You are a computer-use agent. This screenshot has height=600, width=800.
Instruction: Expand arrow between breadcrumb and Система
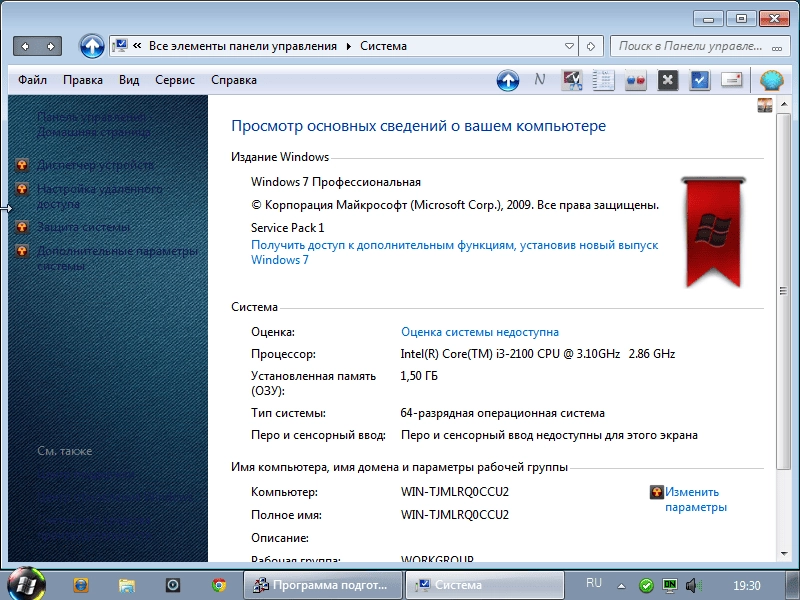[x=348, y=46]
